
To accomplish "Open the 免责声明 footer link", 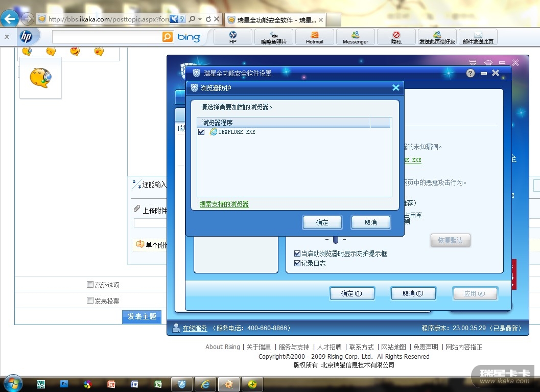I will click(426, 347).
